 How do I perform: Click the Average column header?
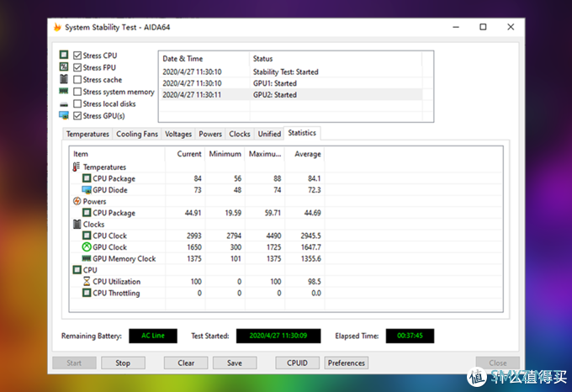[305, 154]
